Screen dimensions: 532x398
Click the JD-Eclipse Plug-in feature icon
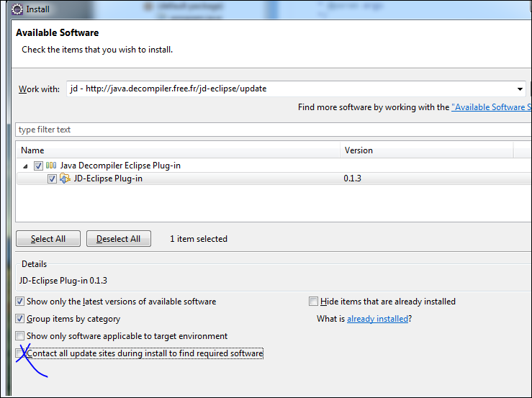[x=65, y=178]
